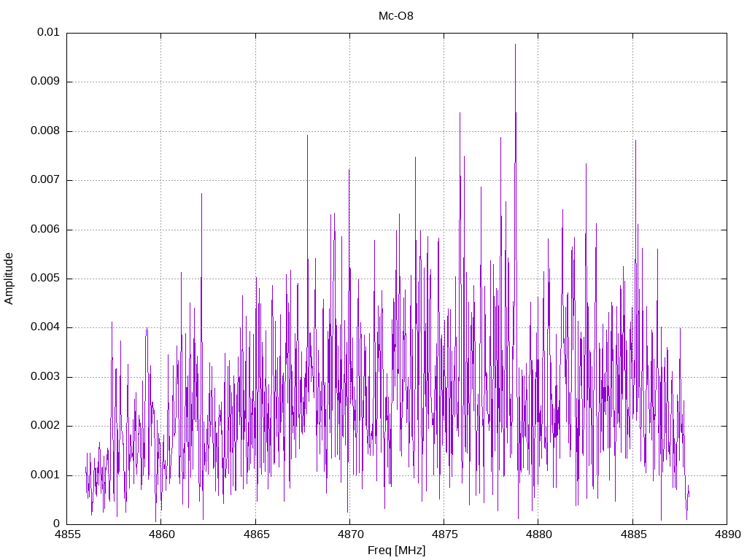Image resolution: width=747 pixels, height=560 pixels.
Task: Click the y-axis tick label 0.001
Action: pyautogui.click(x=46, y=475)
